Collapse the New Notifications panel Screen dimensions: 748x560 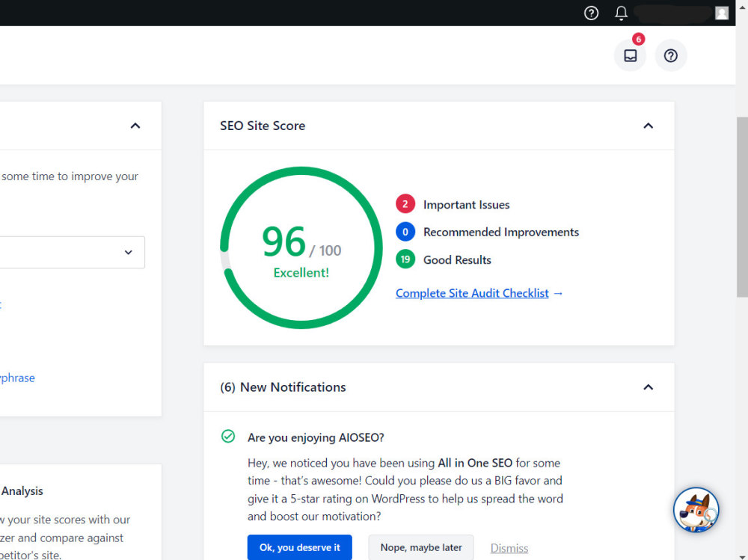point(648,387)
